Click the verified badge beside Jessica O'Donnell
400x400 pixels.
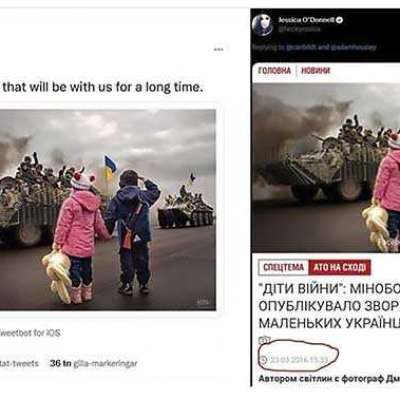tap(340, 20)
